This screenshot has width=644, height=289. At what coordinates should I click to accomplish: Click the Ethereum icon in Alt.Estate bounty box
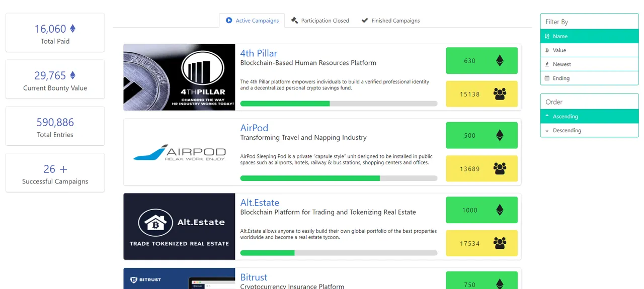point(500,210)
